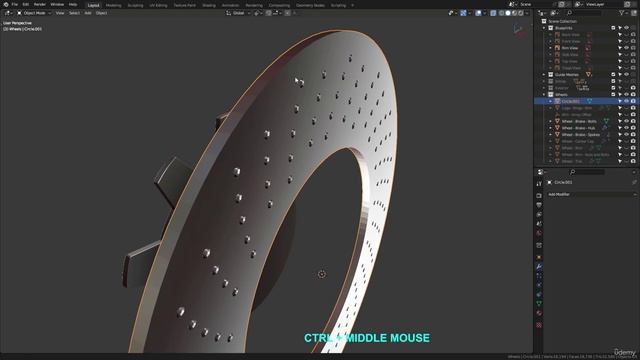The width and height of the screenshot is (640, 360).
Task: Open viewport Select menu
Action: [x=74, y=13]
